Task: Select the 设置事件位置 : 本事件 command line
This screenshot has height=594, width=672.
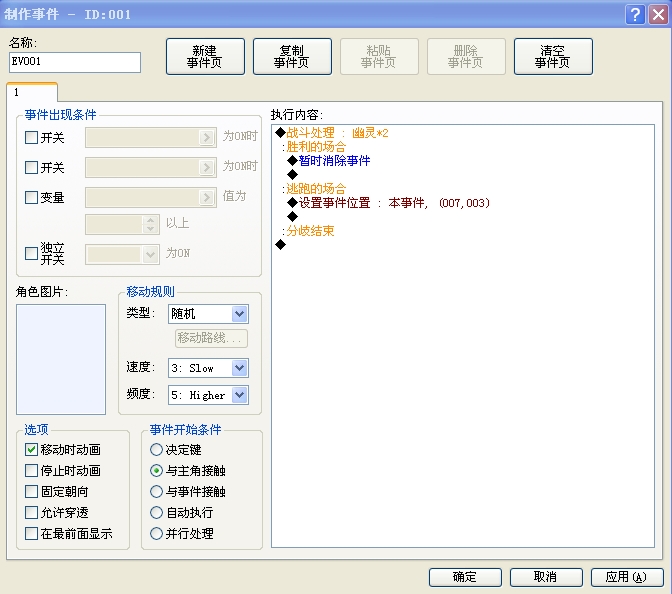Action: 389,203
